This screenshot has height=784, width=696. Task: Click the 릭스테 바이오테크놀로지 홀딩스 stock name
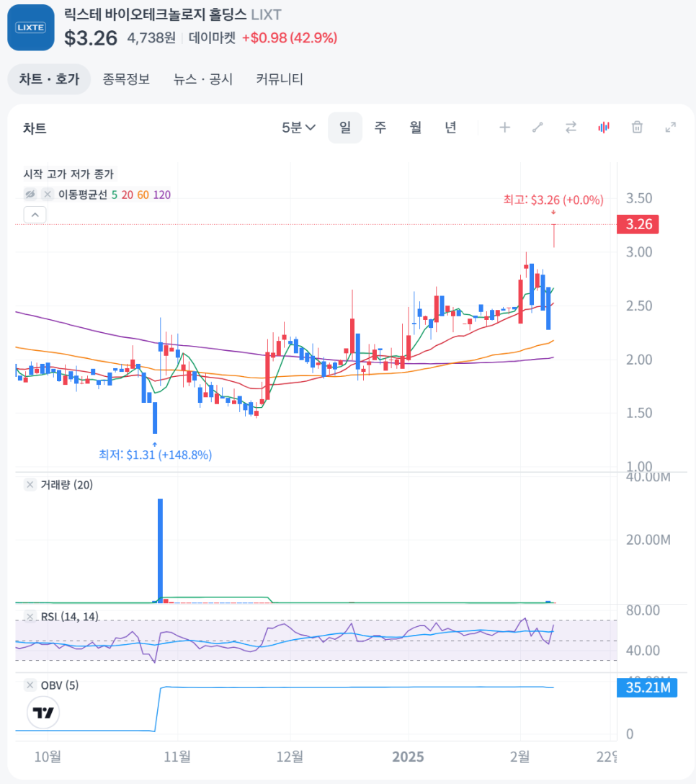click(156, 14)
